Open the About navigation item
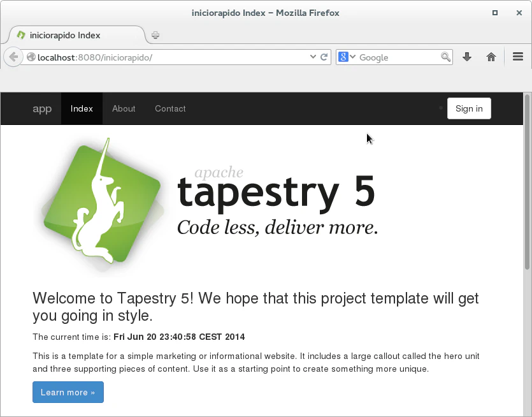 tap(124, 108)
